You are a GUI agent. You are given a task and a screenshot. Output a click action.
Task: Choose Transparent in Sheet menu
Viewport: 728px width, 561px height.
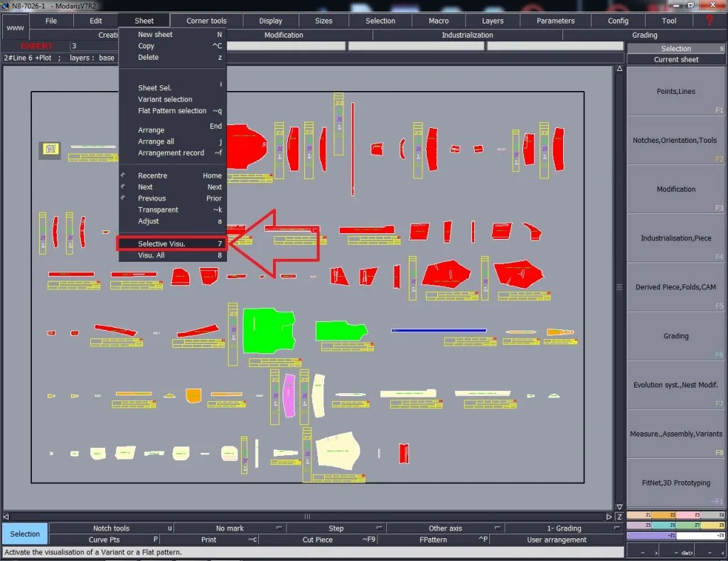172,210
